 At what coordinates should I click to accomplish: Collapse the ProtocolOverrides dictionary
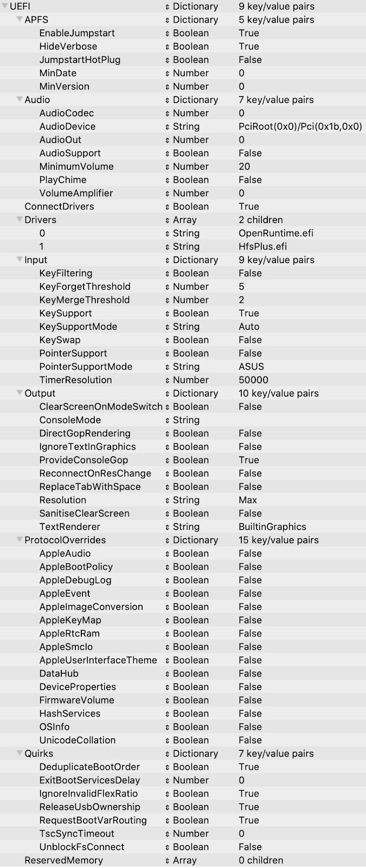click(x=20, y=540)
